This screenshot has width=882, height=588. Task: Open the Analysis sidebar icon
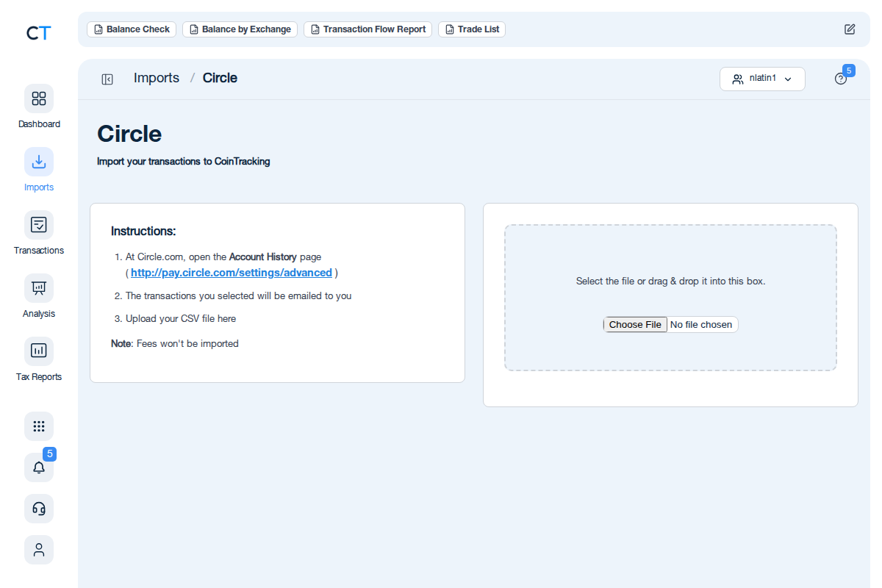pos(39,288)
